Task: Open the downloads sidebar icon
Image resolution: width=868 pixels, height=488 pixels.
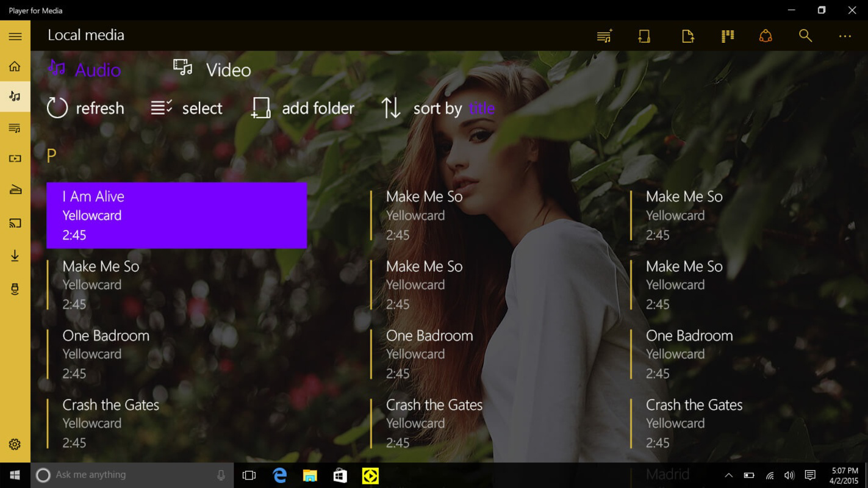Action: (x=15, y=256)
